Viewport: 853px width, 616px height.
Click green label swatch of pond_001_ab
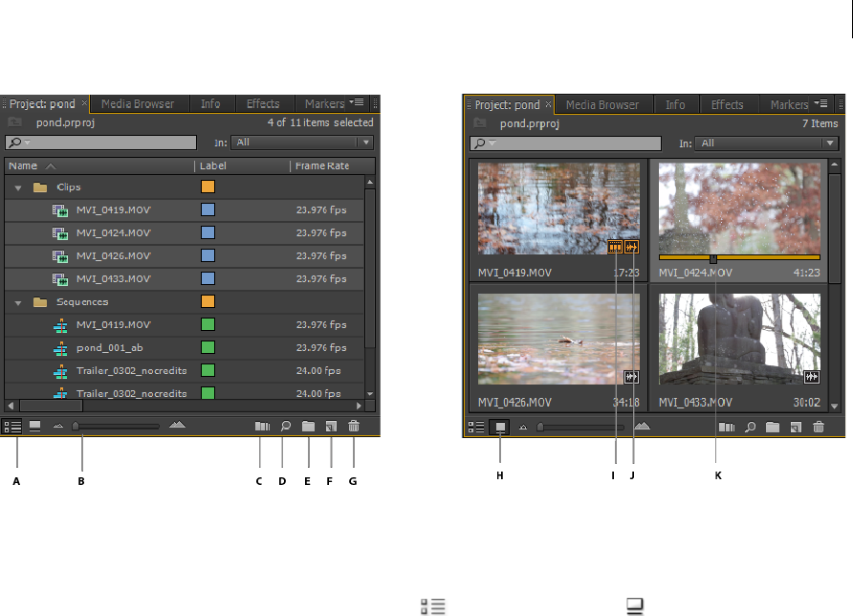(x=208, y=348)
